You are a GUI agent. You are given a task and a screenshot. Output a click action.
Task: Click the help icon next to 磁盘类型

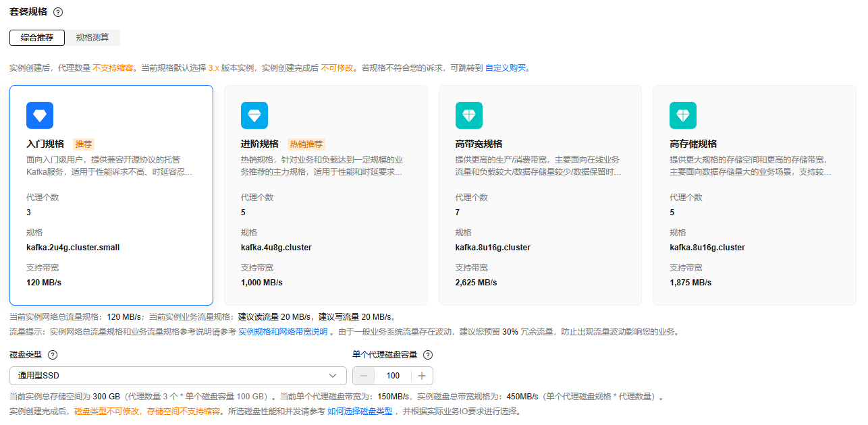53,355
